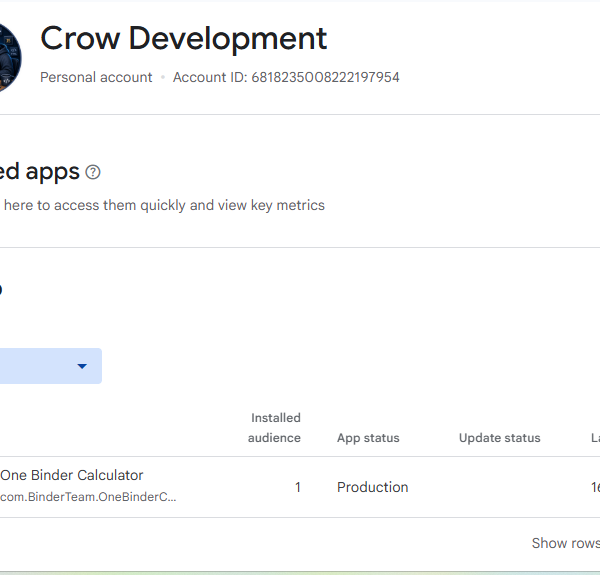
Task: Sort by Update status column header
Action: tap(500, 438)
